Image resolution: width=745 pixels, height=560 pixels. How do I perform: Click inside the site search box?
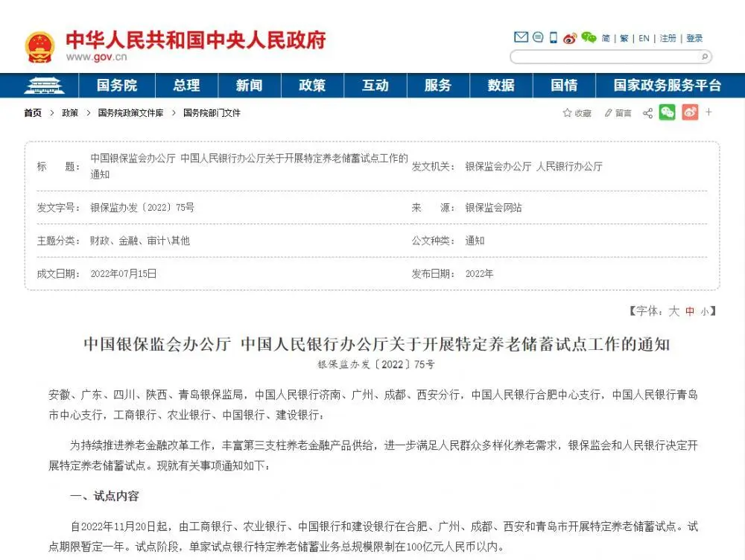click(603, 57)
